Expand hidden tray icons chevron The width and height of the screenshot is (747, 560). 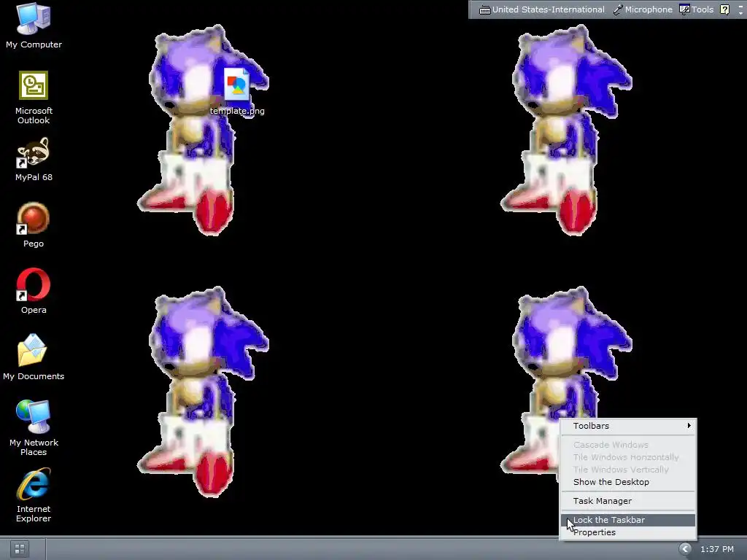[x=684, y=549]
